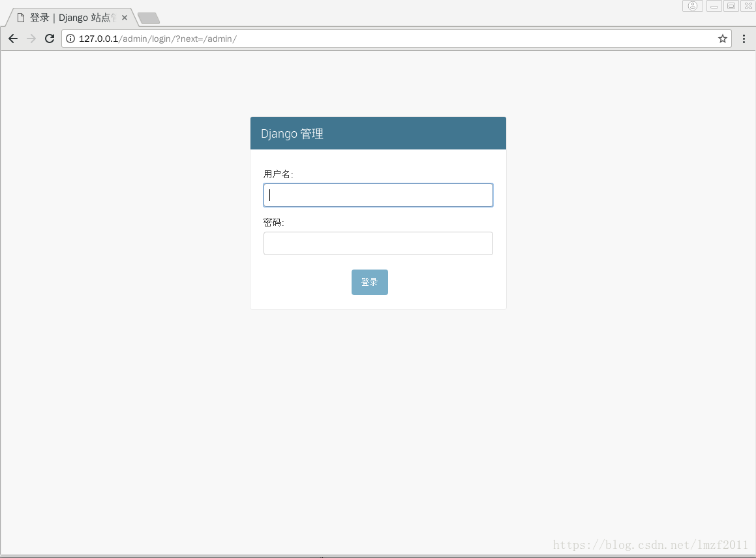Click the address bar URL
The height and width of the screenshot is (558, 756).
(x=158, y=39)
